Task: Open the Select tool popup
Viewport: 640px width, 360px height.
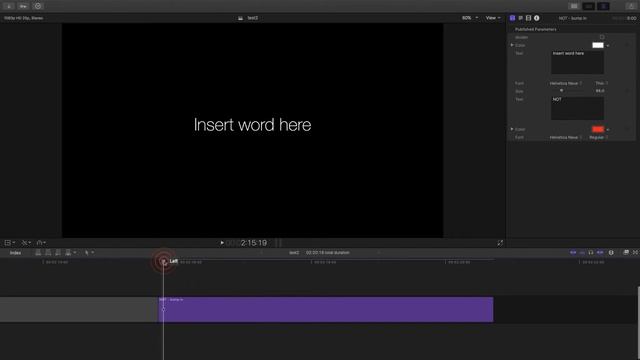Action: point(89,253)
